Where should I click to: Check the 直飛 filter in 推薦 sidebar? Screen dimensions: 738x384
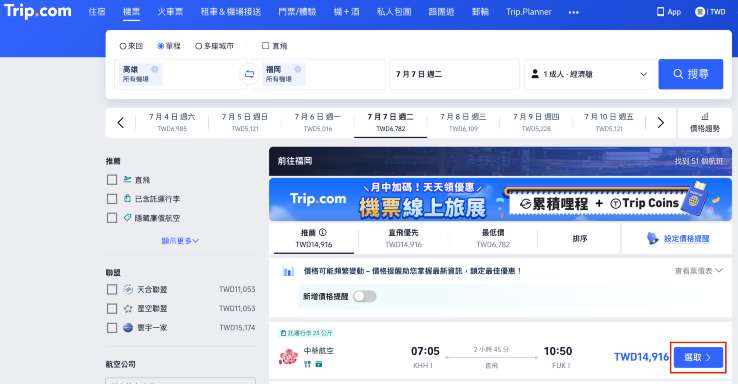112,180
